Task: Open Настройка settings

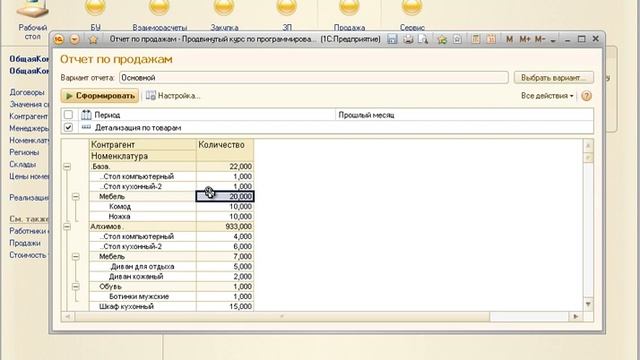Action: tap(173, 96)
